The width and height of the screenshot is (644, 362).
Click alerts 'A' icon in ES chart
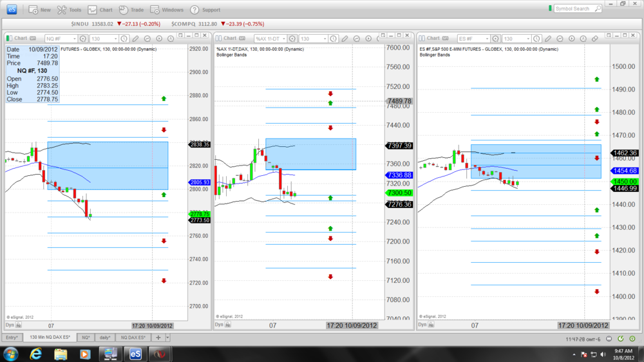pos(583,39)
